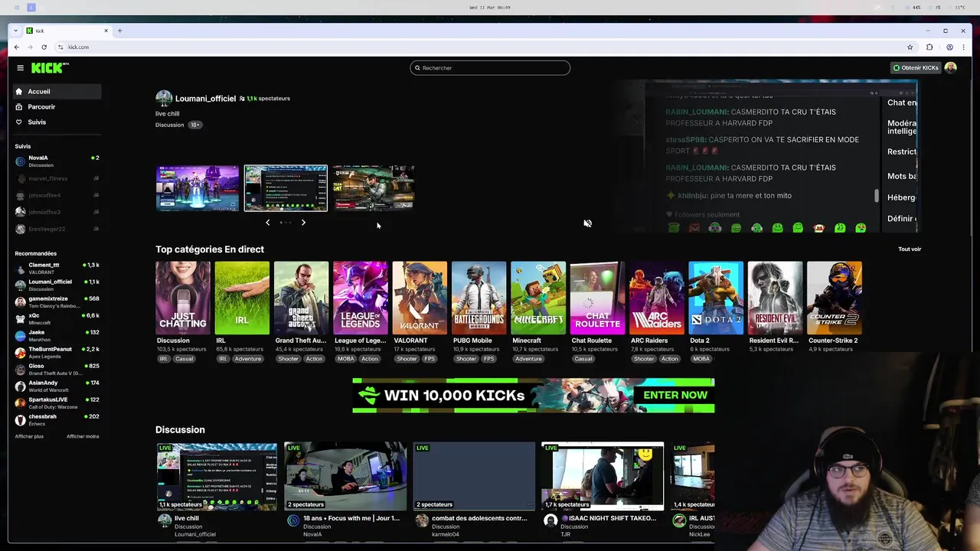
Task: Open recommended channel Clement_ttt
Action: pos(57,268)
